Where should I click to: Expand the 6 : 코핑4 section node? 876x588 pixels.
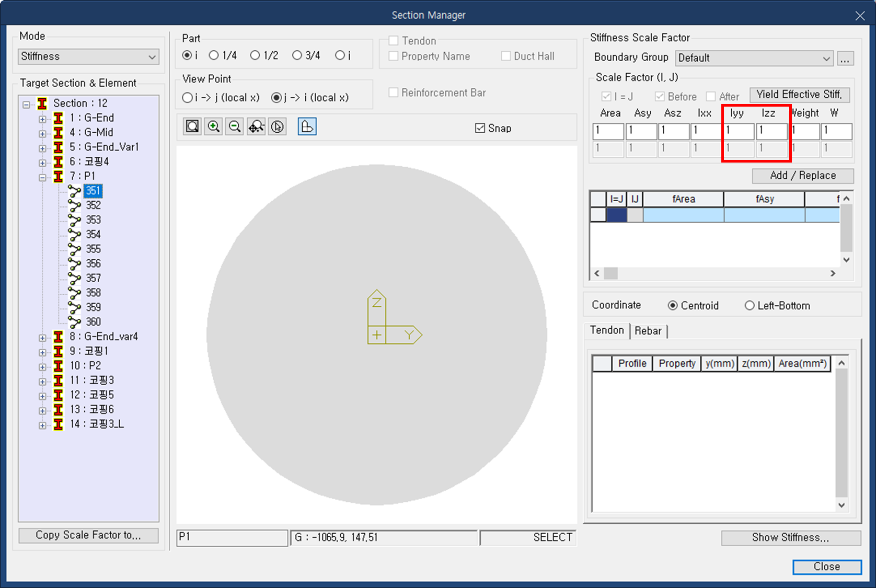click(x=42, y=163)
